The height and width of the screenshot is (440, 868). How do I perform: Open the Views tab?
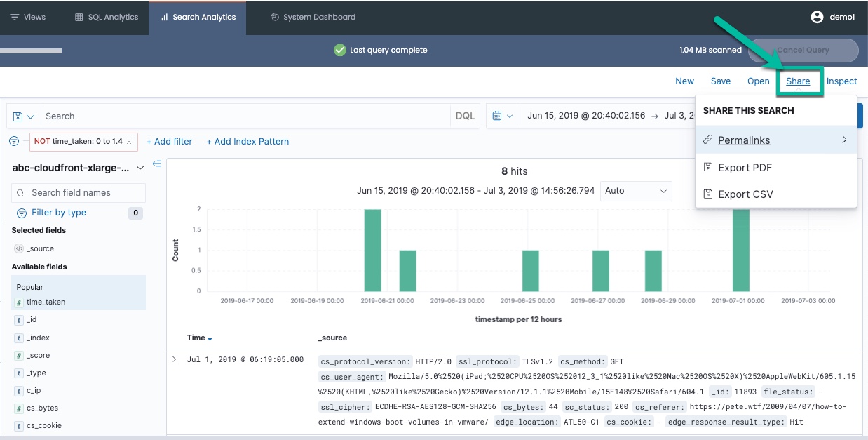click(28, 17)
